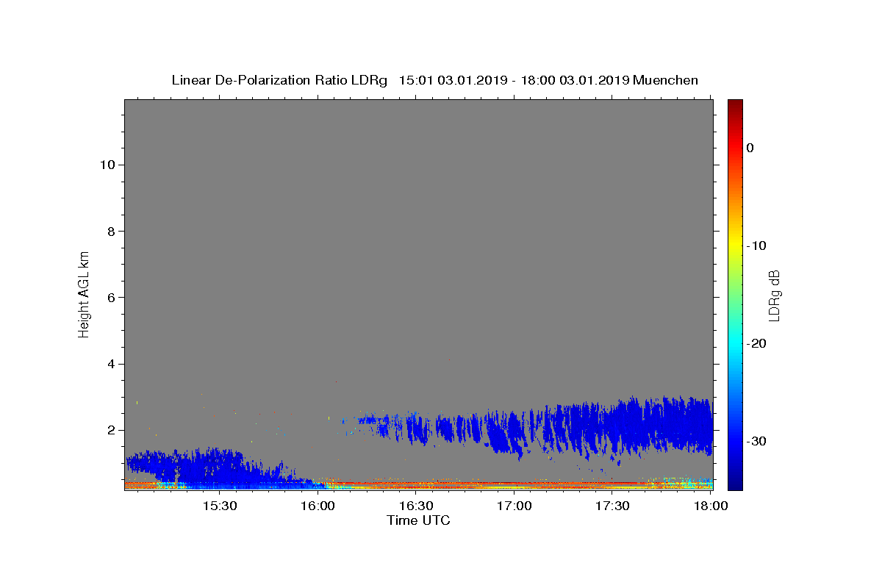Click the 'LDRg dB' colorbar label
Viewport: 882px width, 588px height.
773,295
